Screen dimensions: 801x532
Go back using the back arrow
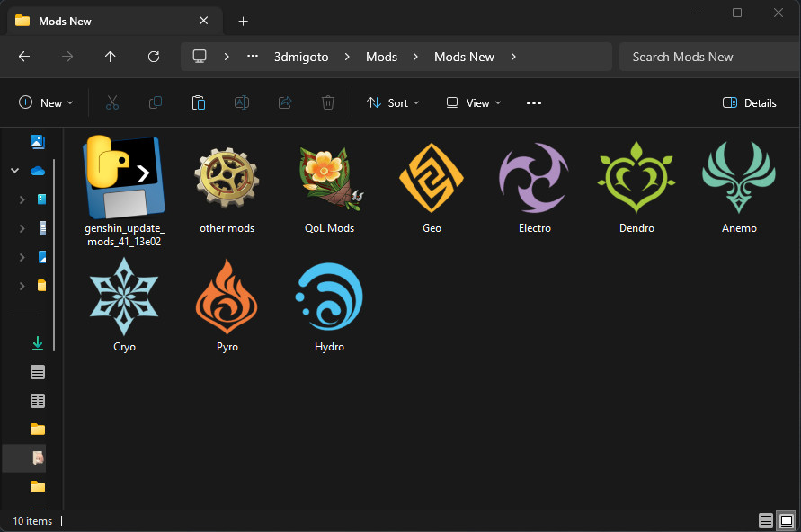pos(23,57)
